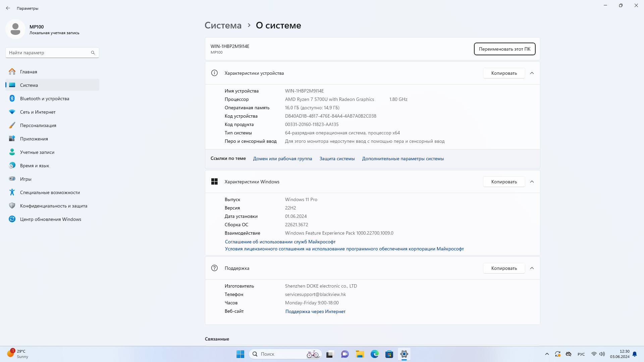Open Bluetooth и устройства settings section
Viewport: 644px width, 362px height.
coord(44,99)
